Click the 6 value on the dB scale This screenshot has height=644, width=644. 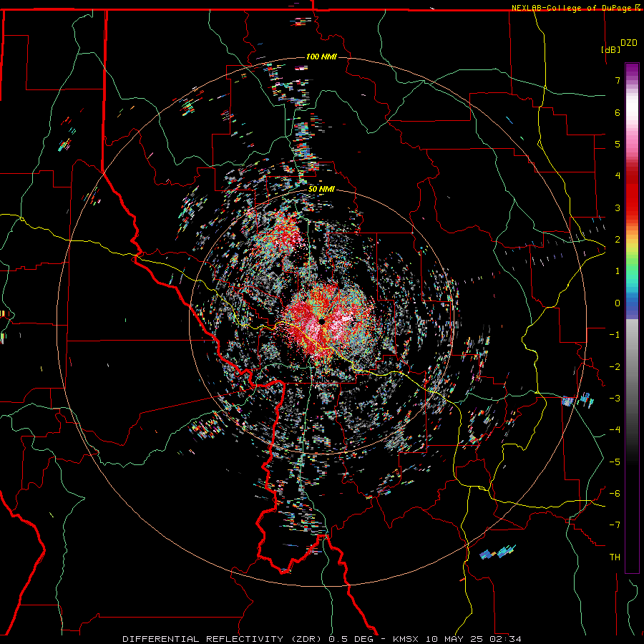618,112
